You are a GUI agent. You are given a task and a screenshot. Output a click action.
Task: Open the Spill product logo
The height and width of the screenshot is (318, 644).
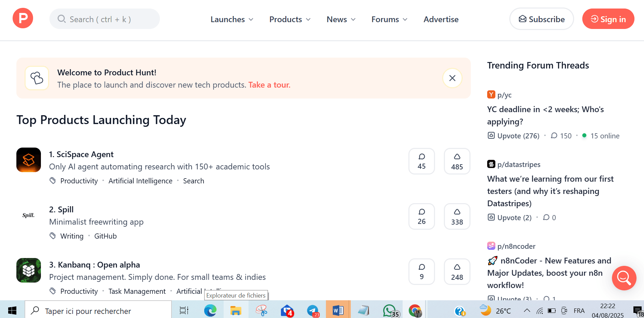(x=29, y=215)
